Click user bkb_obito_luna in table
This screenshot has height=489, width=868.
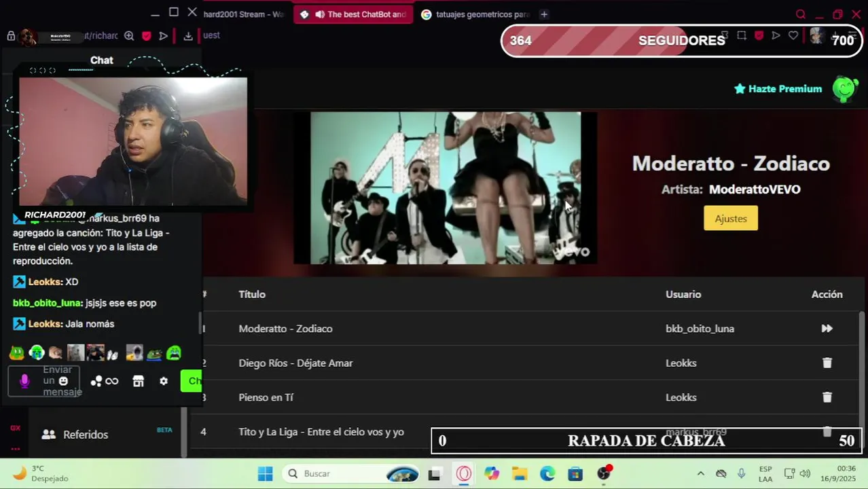coord(700,329)
